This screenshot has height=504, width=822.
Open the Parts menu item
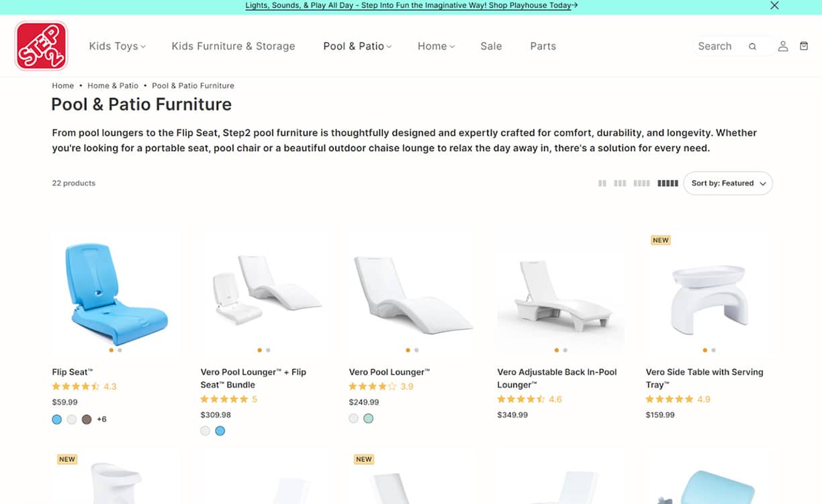click(543, 46)
